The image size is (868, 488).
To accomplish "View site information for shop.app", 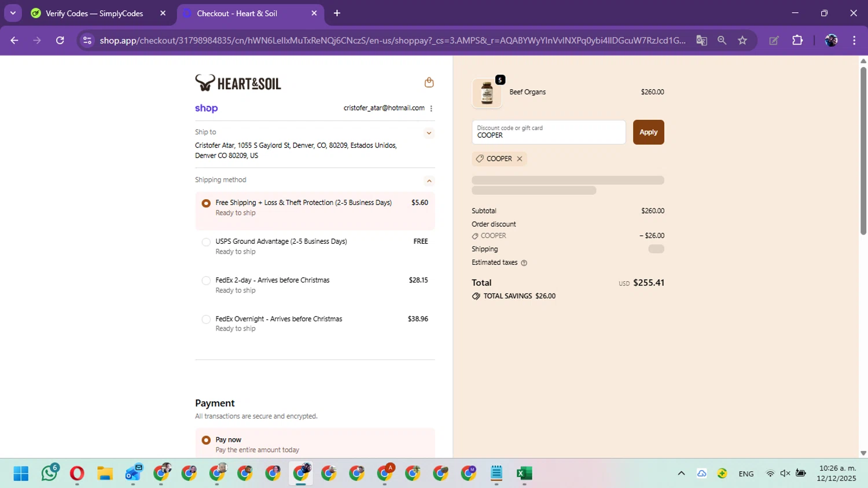I will (87, 40).
